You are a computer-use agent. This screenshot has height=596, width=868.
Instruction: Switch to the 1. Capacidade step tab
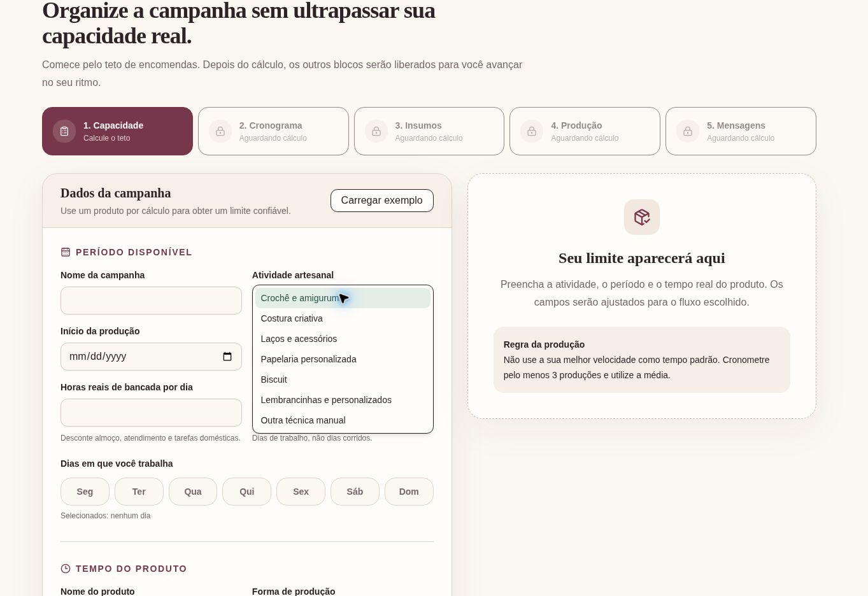[117, 131]
